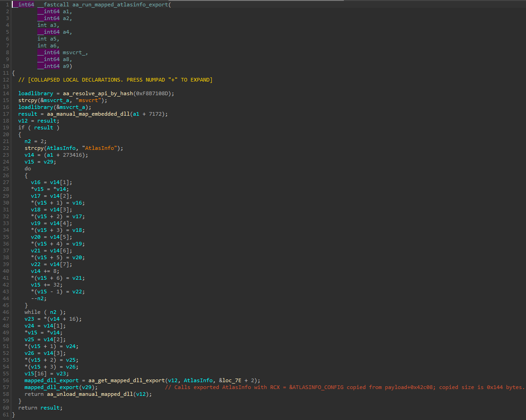Select function name aa_run_mapped_atlasinfo_export
The width and height of the screenshot is (526, 420).
pyautogui.click(x=120, y=5)
